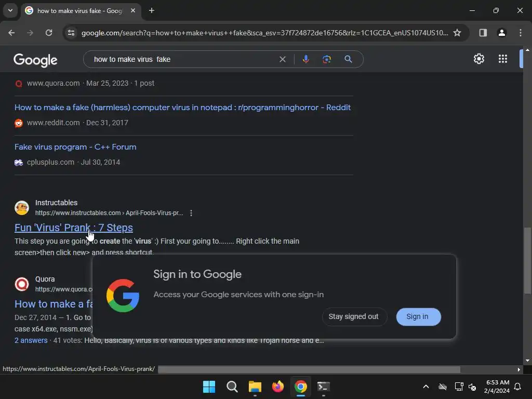Click the scroll down arrow
The width and height of the screenshot is (532, 399).
pos(527,361)
